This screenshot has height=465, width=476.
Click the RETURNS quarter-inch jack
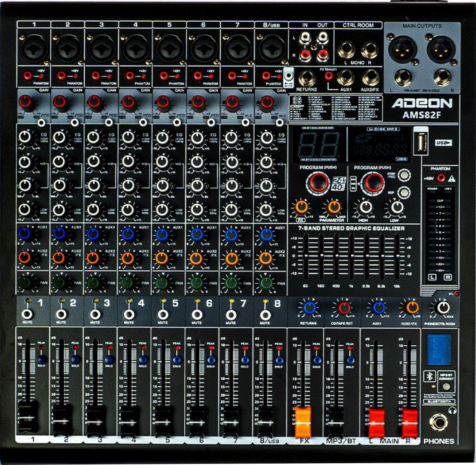[x=307, y=78]
